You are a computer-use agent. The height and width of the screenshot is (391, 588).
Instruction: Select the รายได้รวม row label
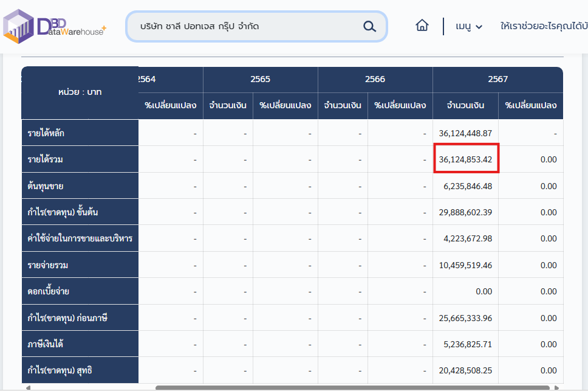point(80,159)
